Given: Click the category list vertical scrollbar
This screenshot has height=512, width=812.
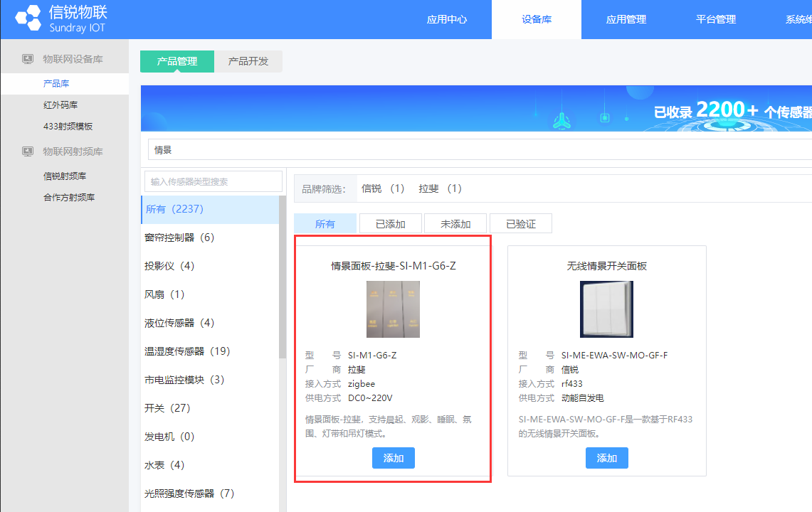Looking at the screenshot, I should pos(283,284).
